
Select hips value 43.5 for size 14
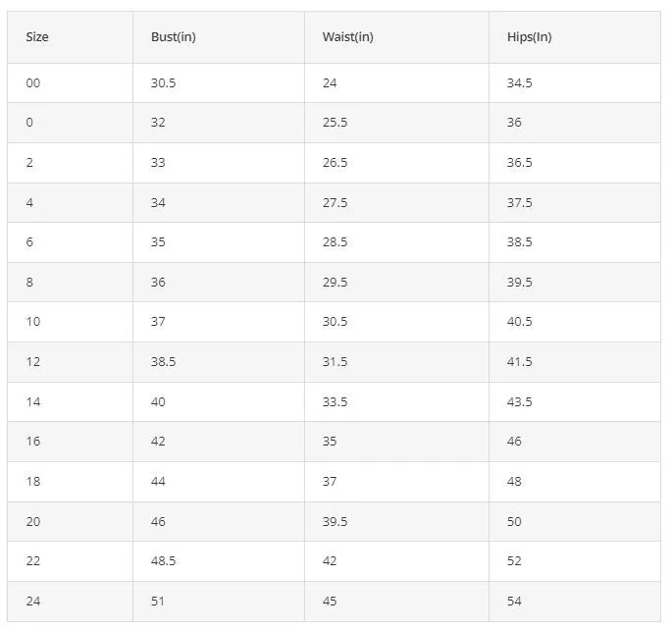click(x=519, y=401)
